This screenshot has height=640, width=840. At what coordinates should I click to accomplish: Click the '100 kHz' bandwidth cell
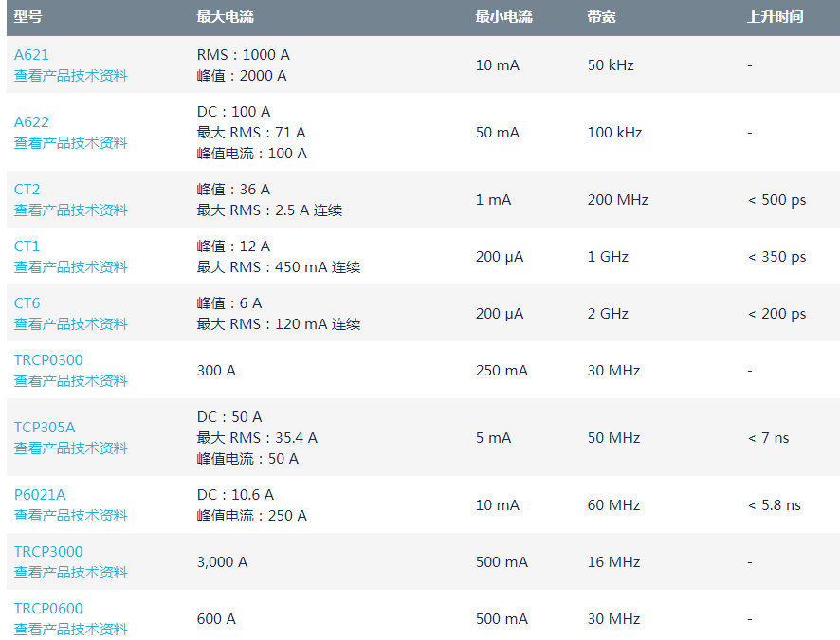coord(615,133)
